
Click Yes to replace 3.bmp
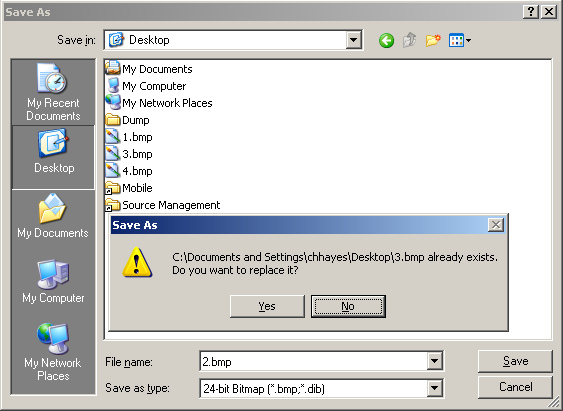pos(267,306)
